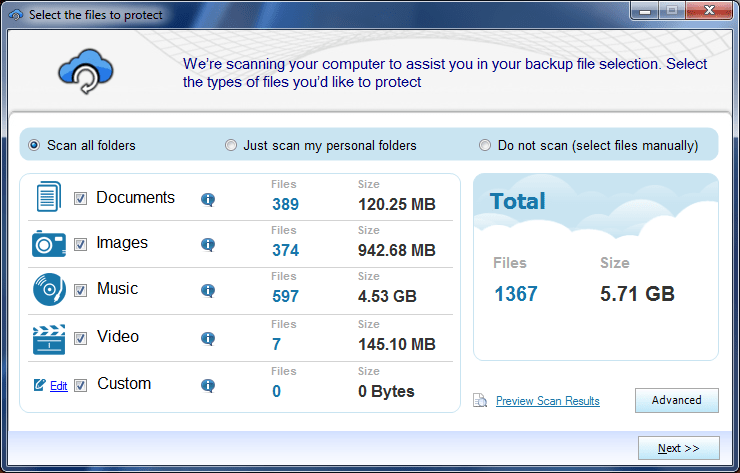Choose Do not scan option

click(x=485, y=145)
